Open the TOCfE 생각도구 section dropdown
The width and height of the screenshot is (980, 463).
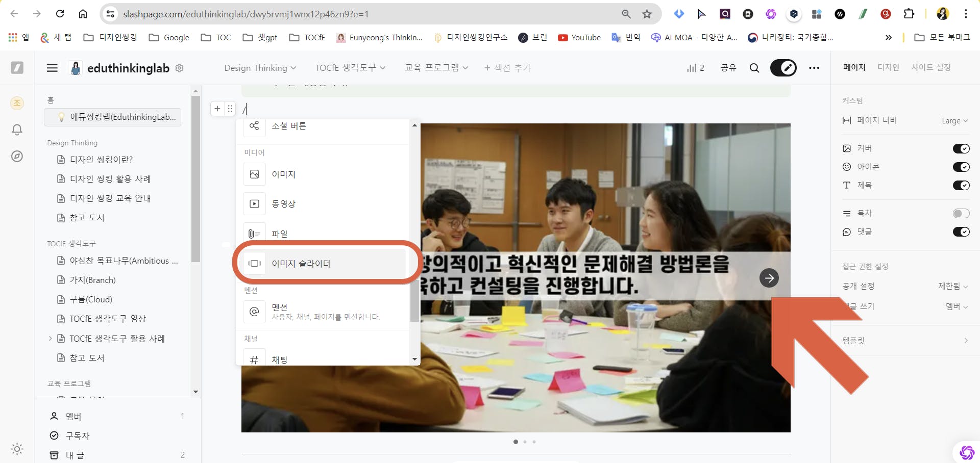(350, 68)
